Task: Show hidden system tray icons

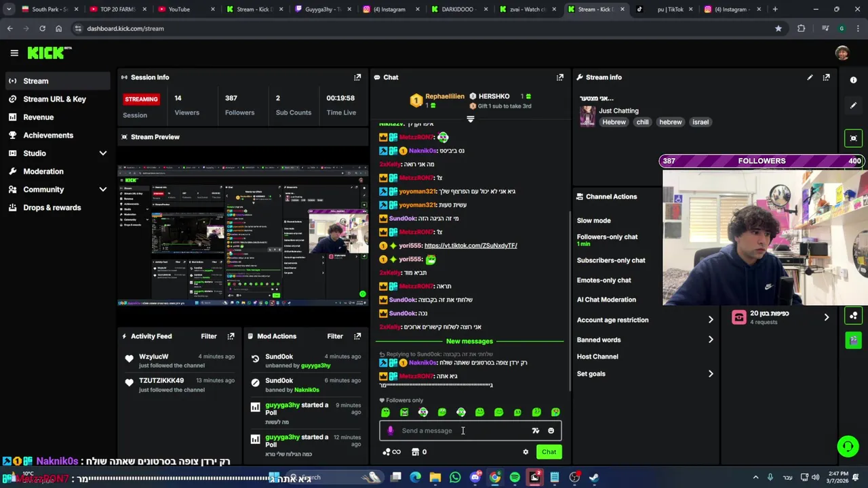Action: (x=755, y=477)
